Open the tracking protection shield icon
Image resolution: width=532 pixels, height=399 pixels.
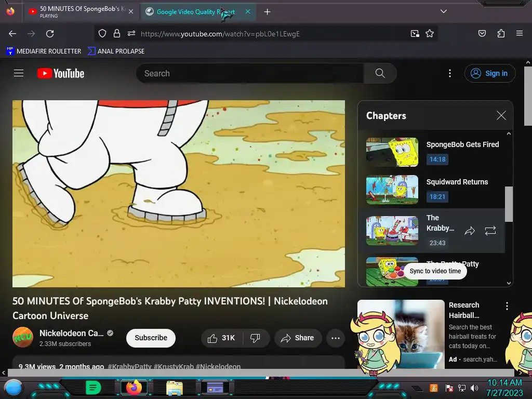(102, 34)
